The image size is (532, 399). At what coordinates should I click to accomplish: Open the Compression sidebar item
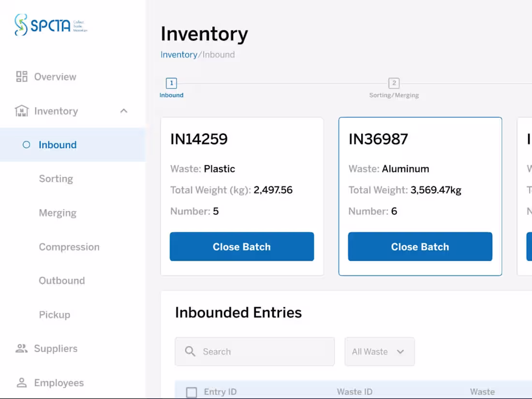[69, 247]
